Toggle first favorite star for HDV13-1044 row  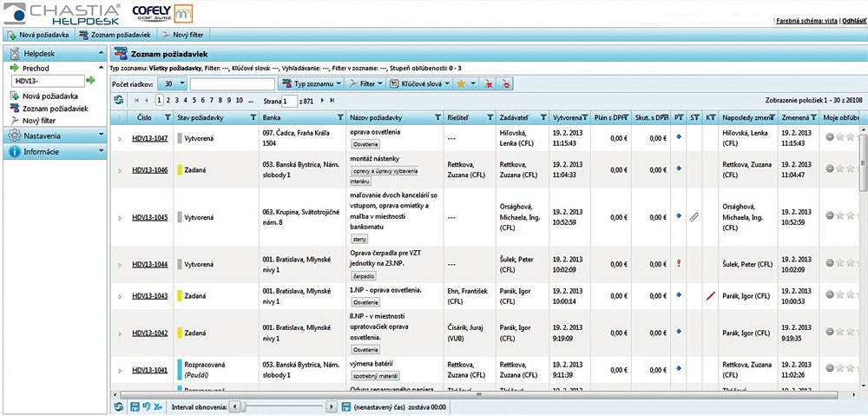839,264
